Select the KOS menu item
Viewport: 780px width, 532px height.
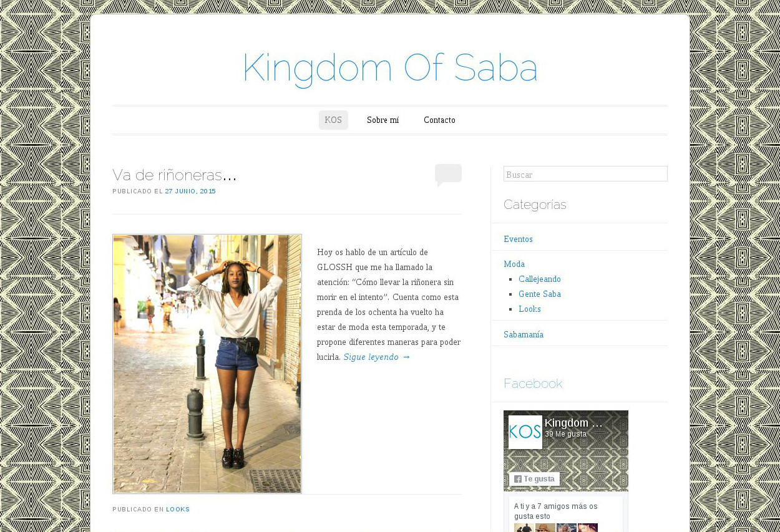pyautogui.click(x=333, y=120)
